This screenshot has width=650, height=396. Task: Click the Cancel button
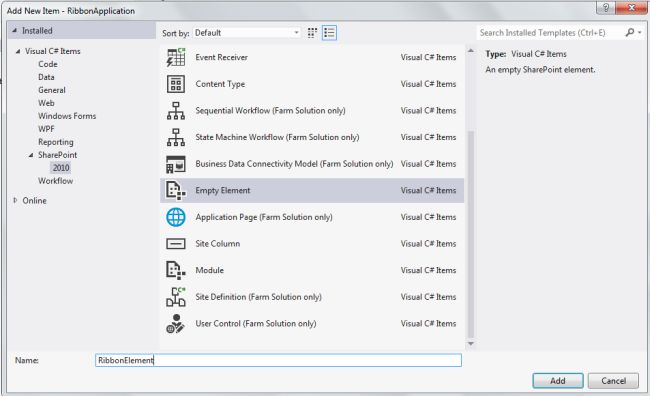(x=614, y=381)
